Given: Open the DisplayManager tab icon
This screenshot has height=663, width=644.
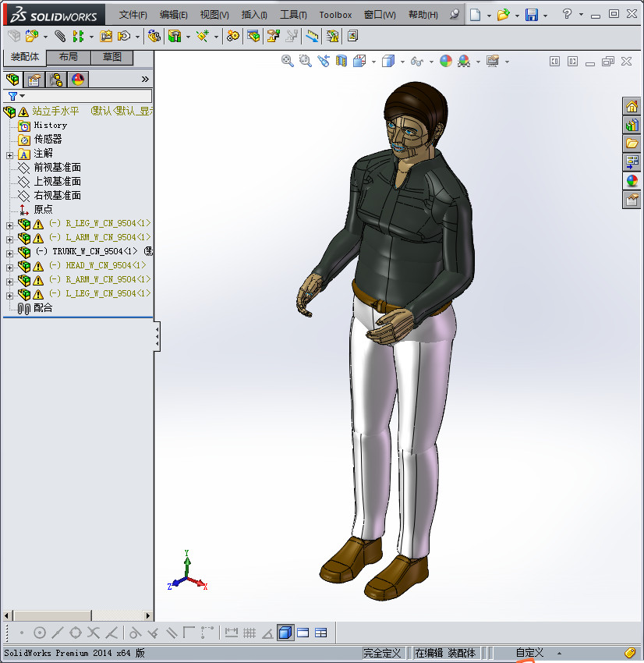Looking at the screenshot, I should [78, 79].
